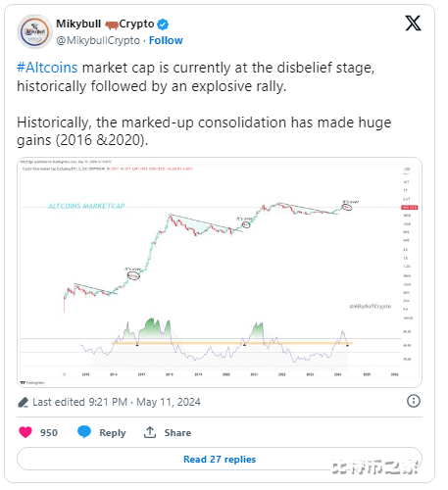Click the bull emoji in name

pyautogui.click(x=112, y=24)
